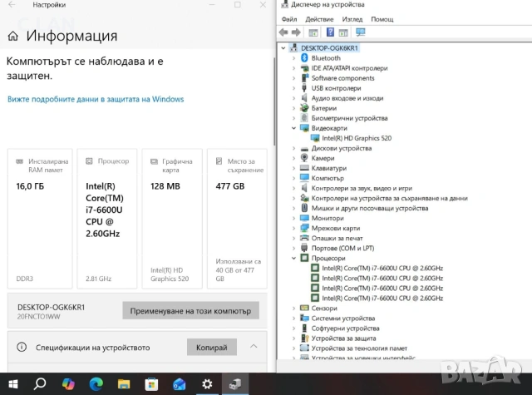Viewport: 532px width, 395px height.
Task: Select the USB контролери icon
Action: point(304,88)
